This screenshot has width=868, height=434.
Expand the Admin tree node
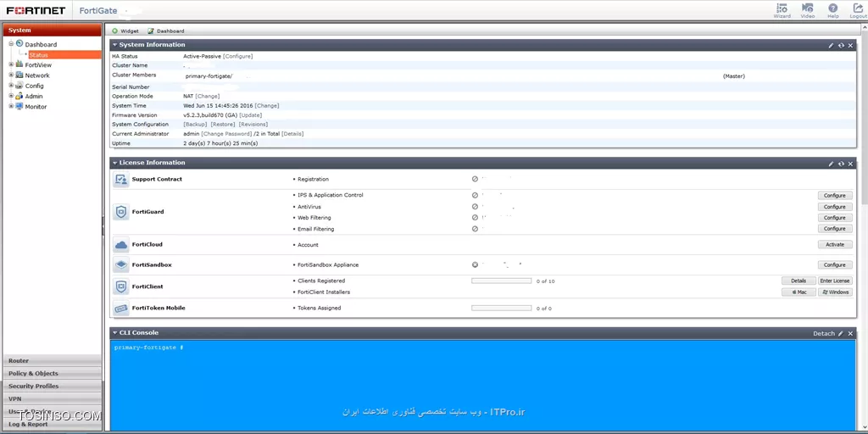coord(11,96)
